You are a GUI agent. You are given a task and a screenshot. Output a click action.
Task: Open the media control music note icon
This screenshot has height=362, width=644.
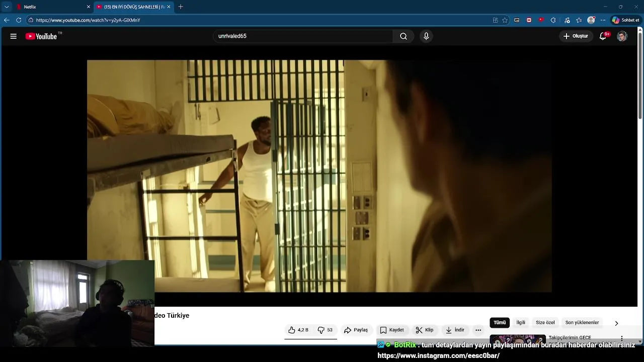567,20
